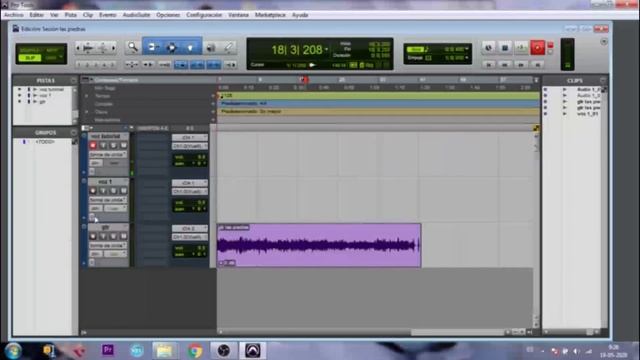Click the stop square transport icon
The height and width of the screenshot is (360, 640).
pos(505,48)
